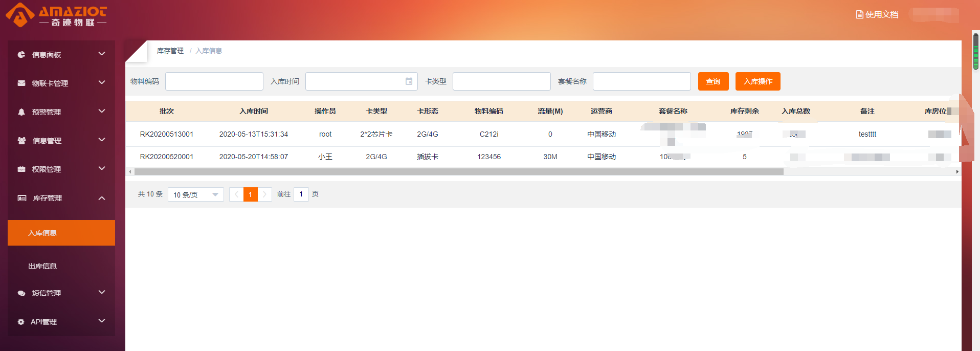The width and height of the screenshot is (980, 351).
Task: Click the 使用文档 document icon
Action: pos(859,14)
